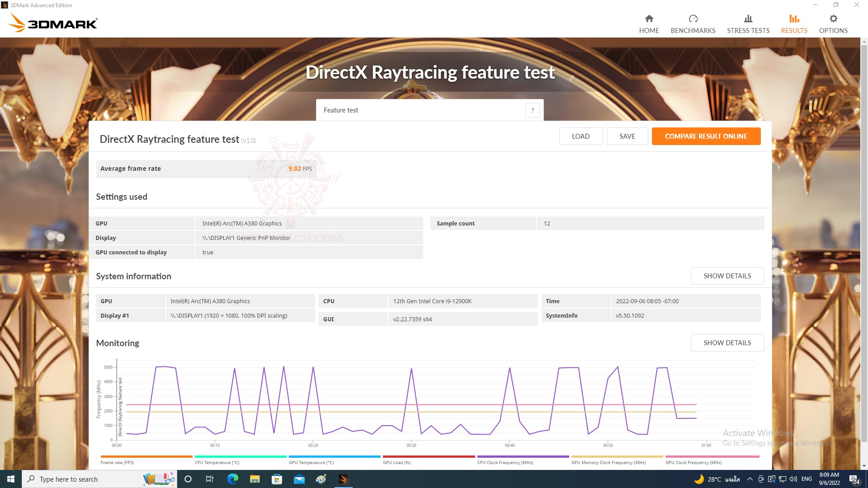Open the Options gear icon
Image resolution: width=868 pixels, height=488 pixels.
click(x=833, y=19)
